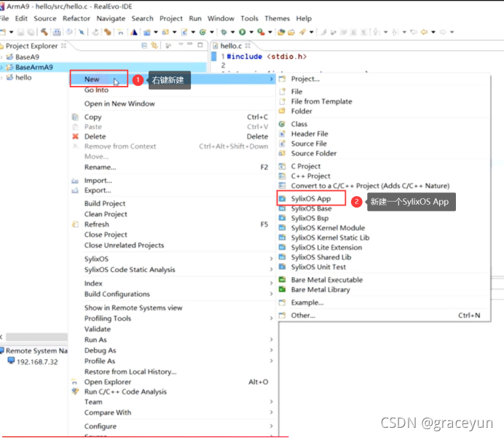Open the Refactor menu in menu bar
The width and height of the screenshot is (504, 438).
[76, 18]
